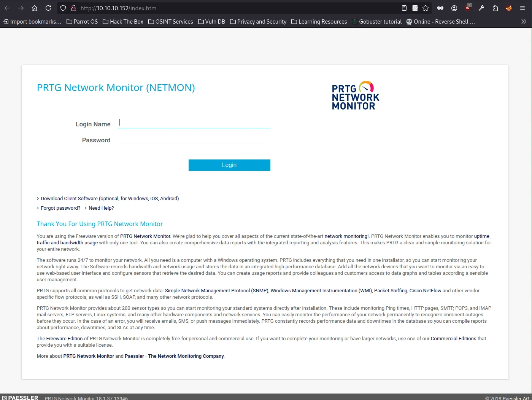Click the browser reload button
Viewport: 532px width, 400px height.
(x=48, y=8)
